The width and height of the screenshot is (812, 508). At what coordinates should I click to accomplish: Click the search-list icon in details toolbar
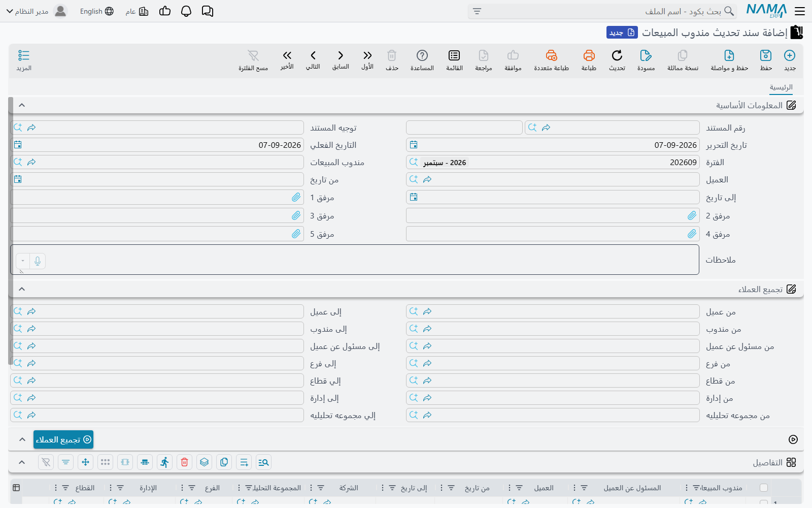263,462
